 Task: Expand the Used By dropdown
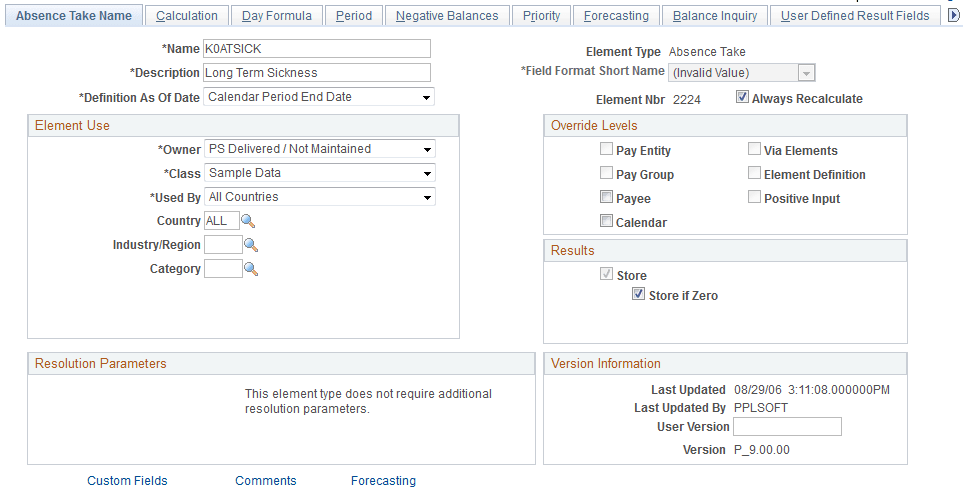point(319,197)
